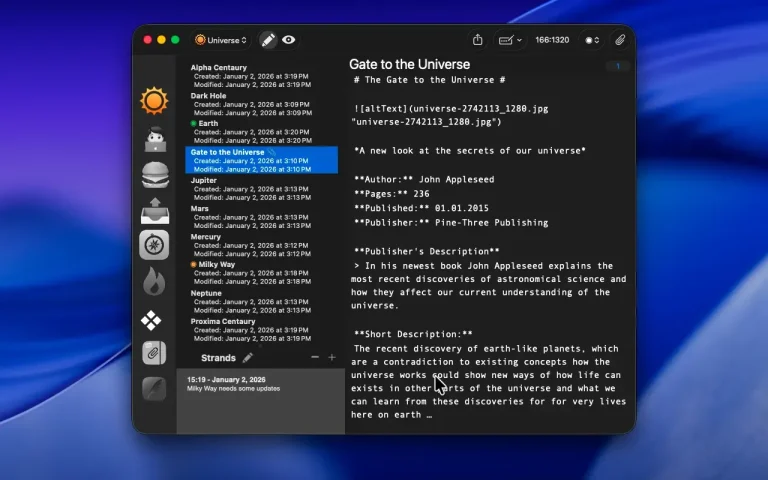
Task: Click the '**Publisher's Description**' line
Action: point(427,251)
